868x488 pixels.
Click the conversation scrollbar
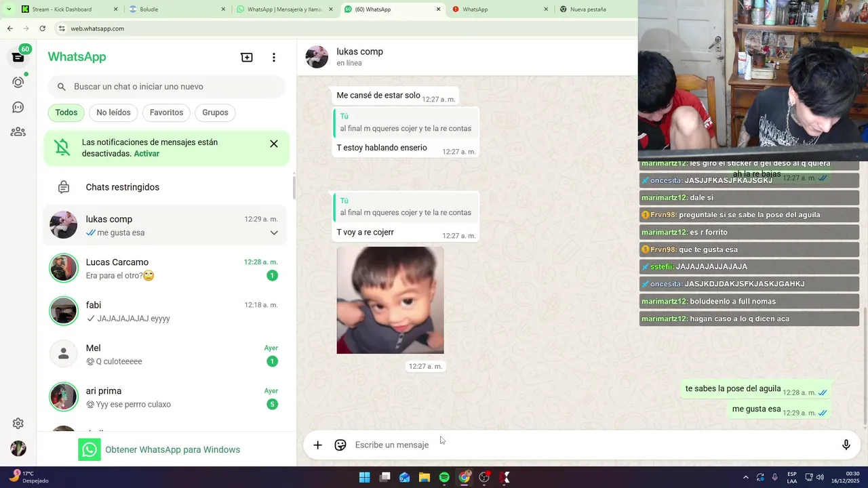[864, 366]
